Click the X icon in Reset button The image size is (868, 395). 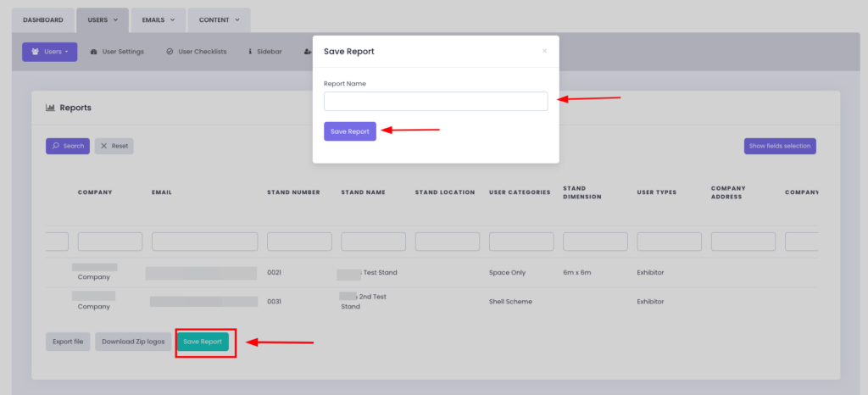[104, 146]
